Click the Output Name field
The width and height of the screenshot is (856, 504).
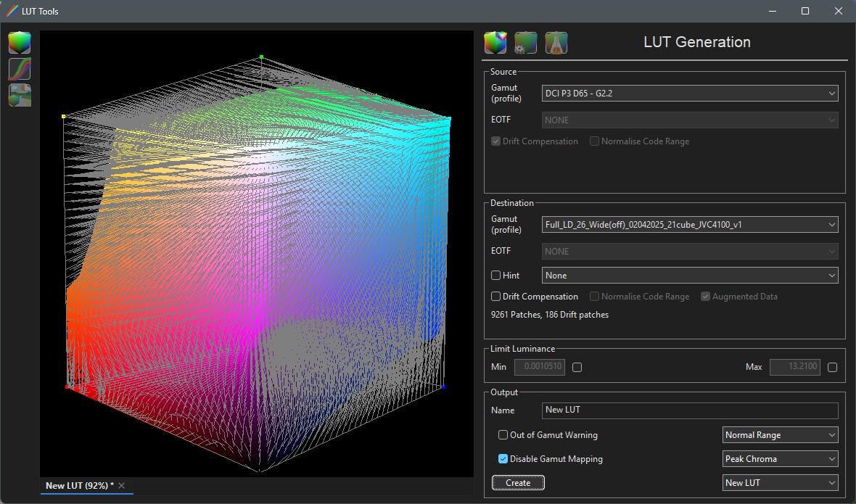[x=689, y=410]
